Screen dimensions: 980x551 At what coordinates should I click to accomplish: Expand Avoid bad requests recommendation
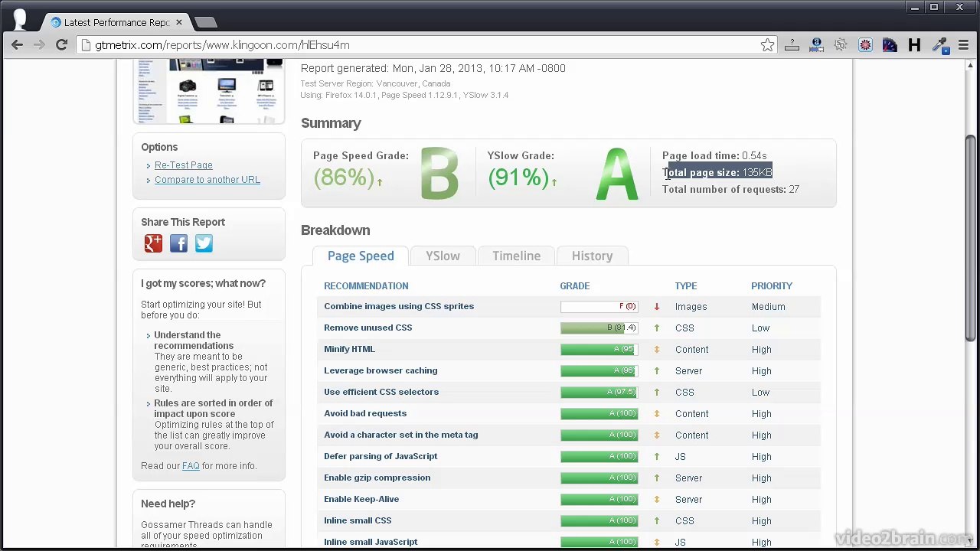365,413
